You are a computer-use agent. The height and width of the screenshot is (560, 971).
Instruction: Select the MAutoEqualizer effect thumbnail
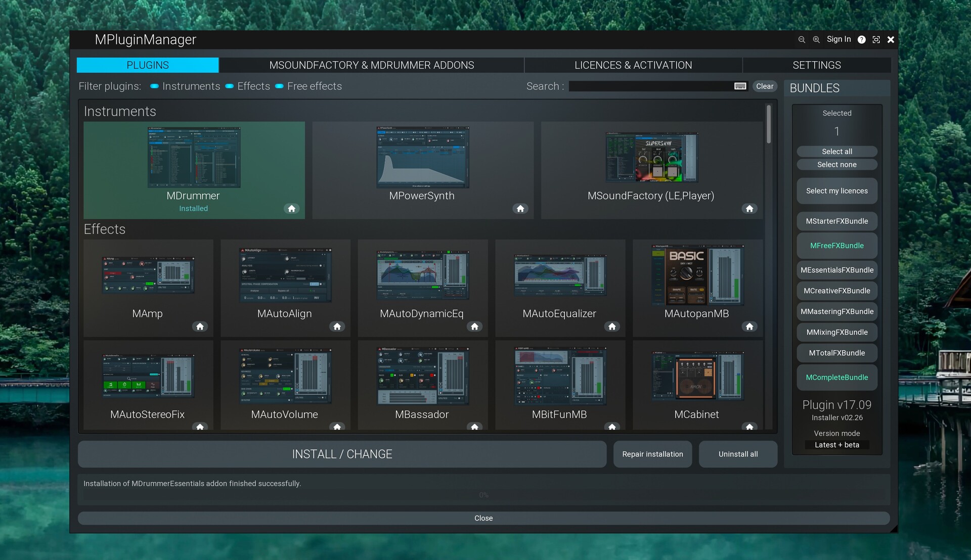(x=560, y=275)
